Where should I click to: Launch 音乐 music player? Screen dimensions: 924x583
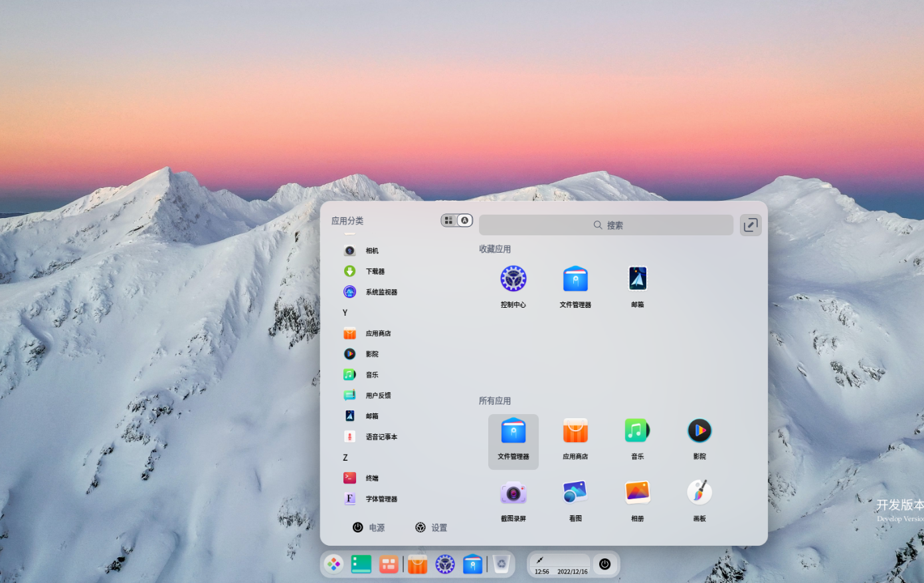pos(636,430)
